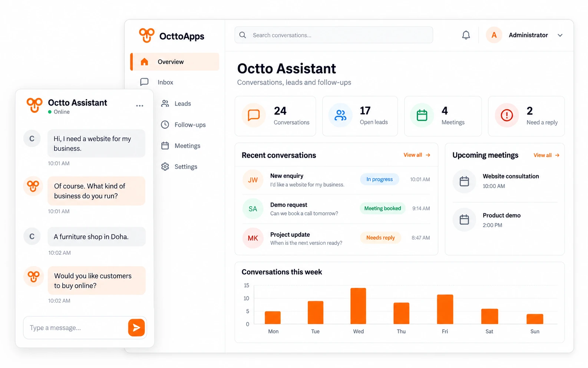This screenshot has height=368, width=588.
Task: Expand the Administrator account dropdown chevron
Action: point(560,35)
